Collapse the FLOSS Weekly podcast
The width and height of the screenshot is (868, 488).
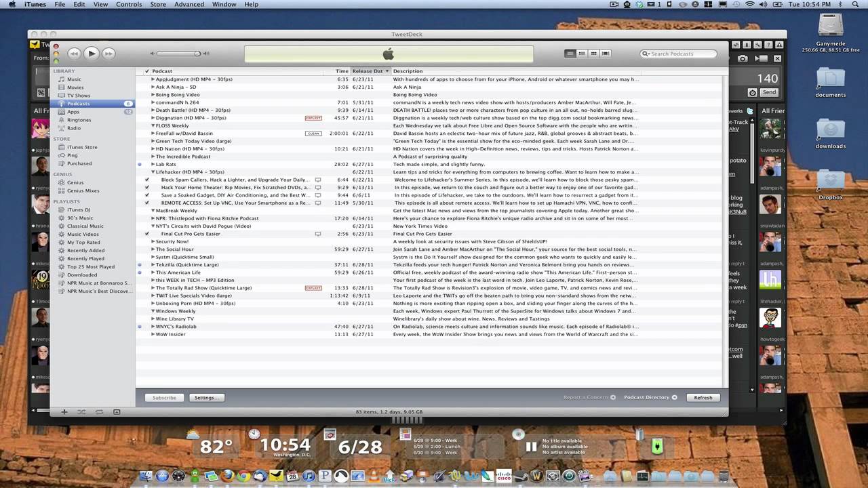(x=153, y=125)
